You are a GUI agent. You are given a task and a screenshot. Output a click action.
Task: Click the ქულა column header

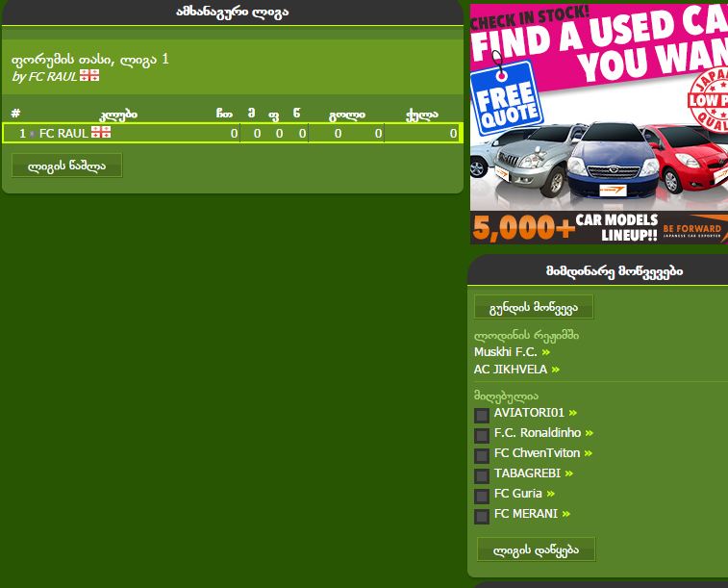point(421,115)
